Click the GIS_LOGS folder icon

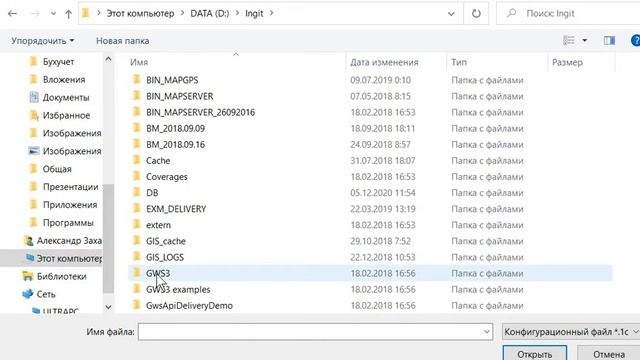137,257
